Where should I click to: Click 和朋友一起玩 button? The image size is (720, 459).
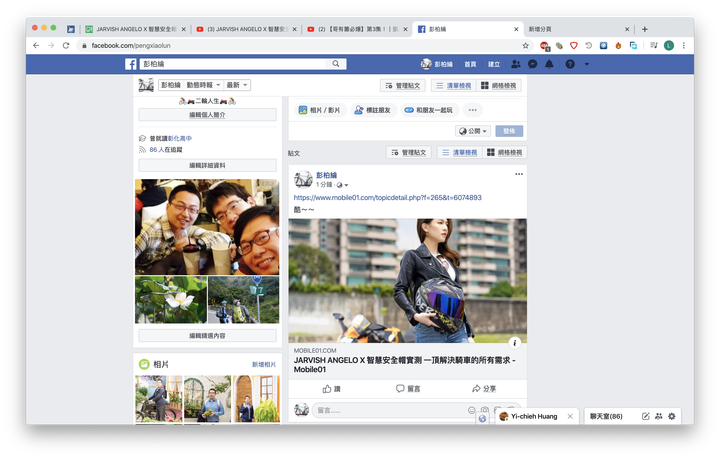click(x=428, y=110)
